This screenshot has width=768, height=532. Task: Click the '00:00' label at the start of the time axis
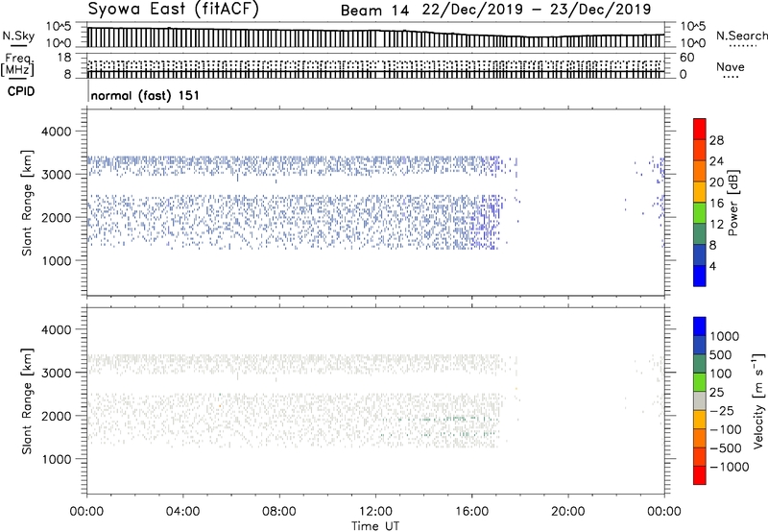(x=86, y=512)
